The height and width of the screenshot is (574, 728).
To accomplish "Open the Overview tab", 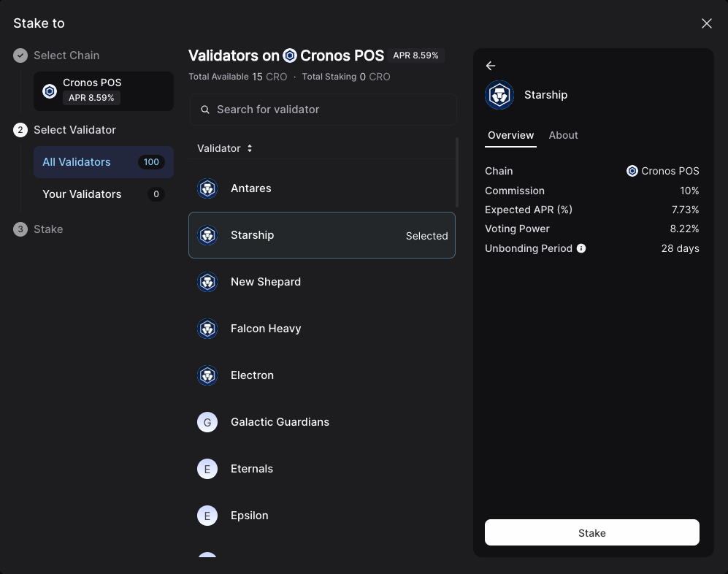I will click(510, 135).
